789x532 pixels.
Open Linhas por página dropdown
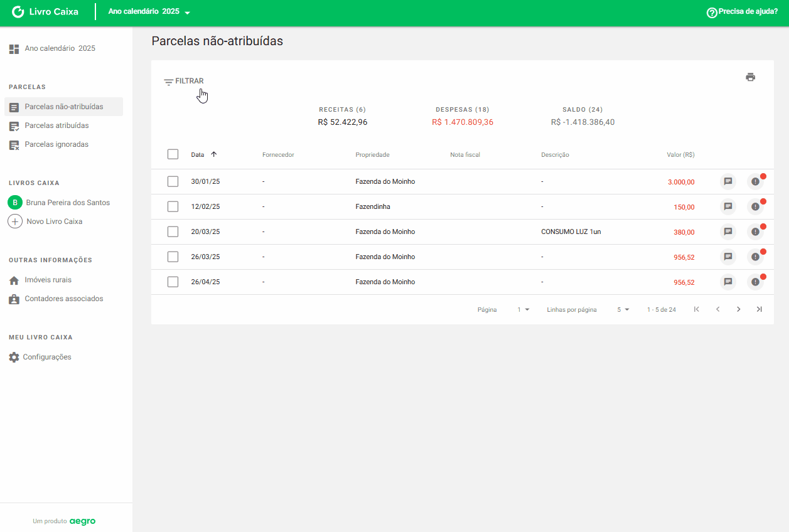(x=623, y=310)
